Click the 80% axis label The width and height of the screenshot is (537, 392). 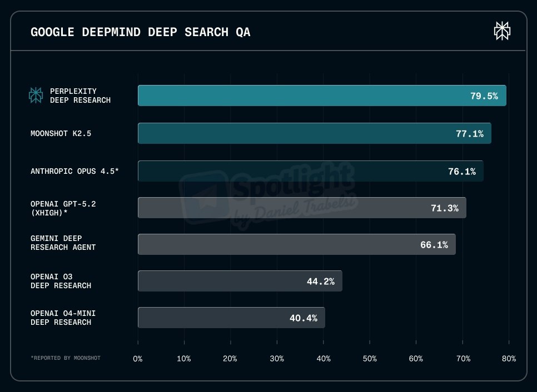[x=509, y=359]
